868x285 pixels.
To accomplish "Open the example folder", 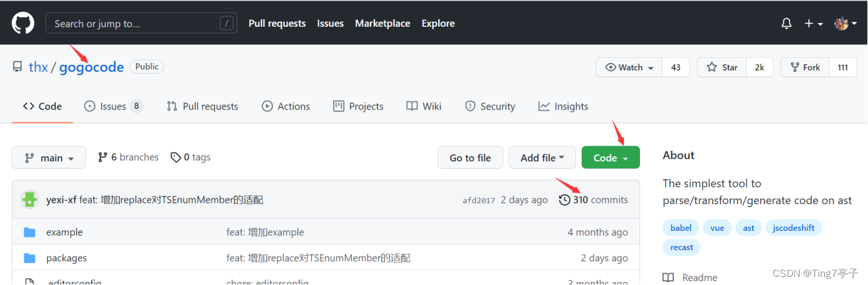I will coord(64,232).
